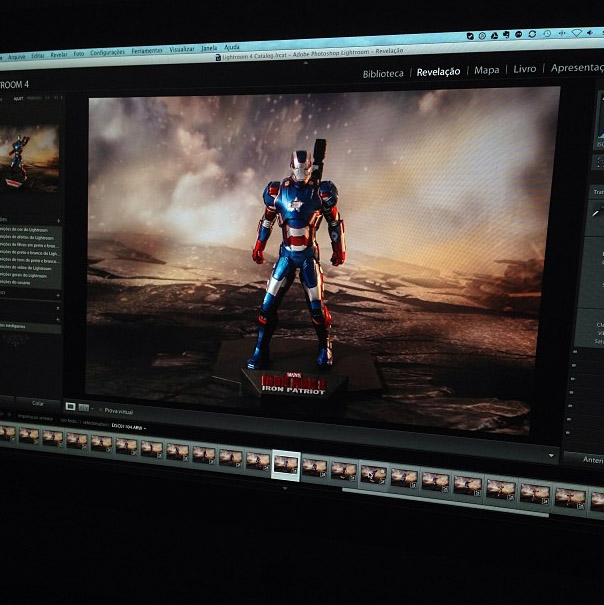This screenshot has width=604, height=605.
Task: Open the Livro module
Action: pyautogui.click(x=524, y=69)
